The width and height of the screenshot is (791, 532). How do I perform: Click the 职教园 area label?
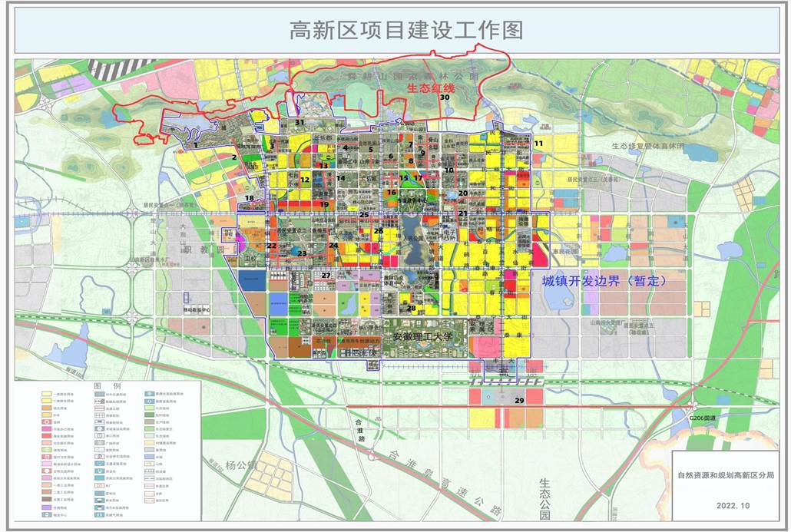204,249
